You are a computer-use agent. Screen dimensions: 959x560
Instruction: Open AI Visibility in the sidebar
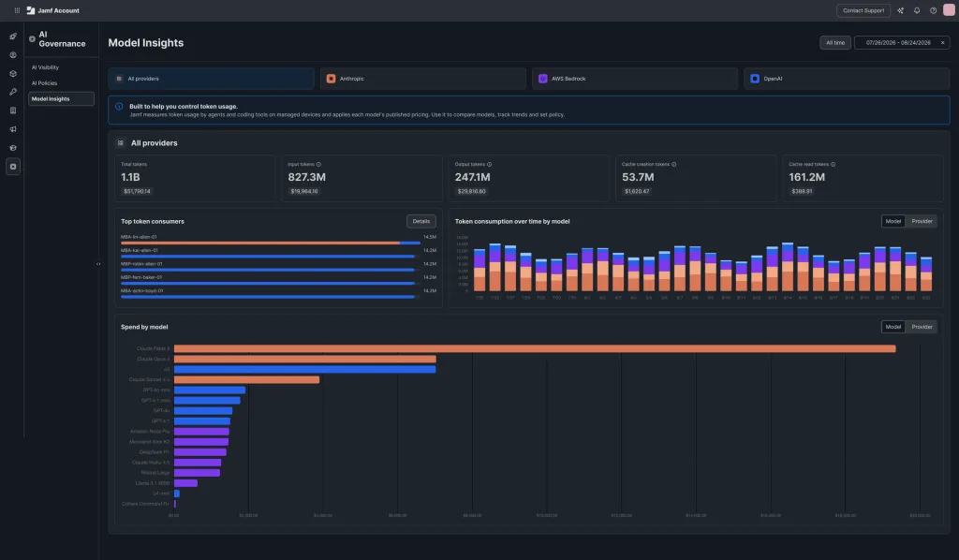pyautogui.click(x=45, y=67)
